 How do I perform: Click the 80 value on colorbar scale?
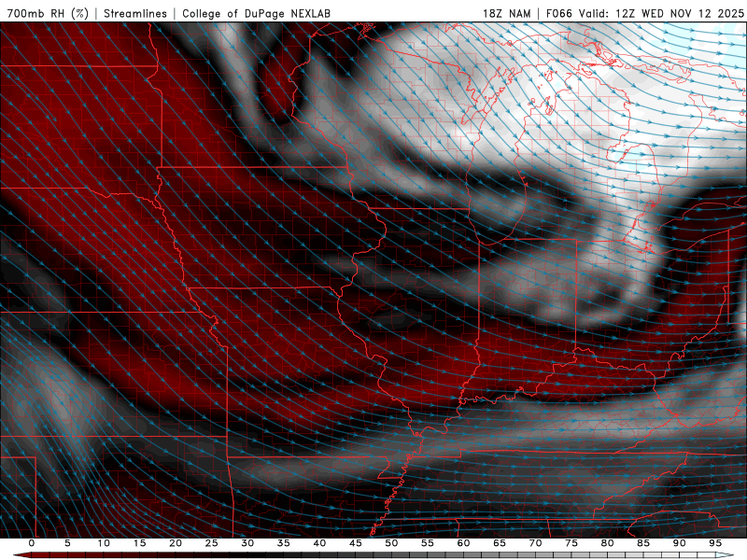coord(607,543)
